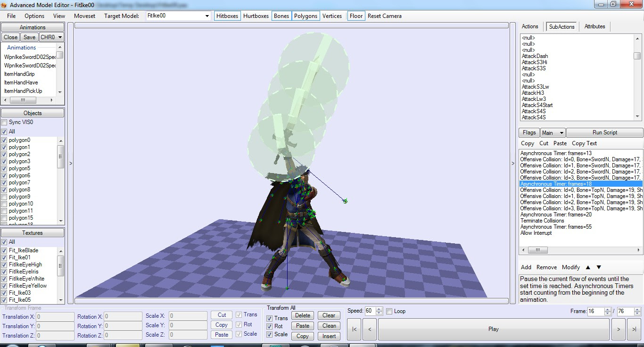Check the polygon9 object
The width and height of the screenshot is (644, 347).
point(5,197)
